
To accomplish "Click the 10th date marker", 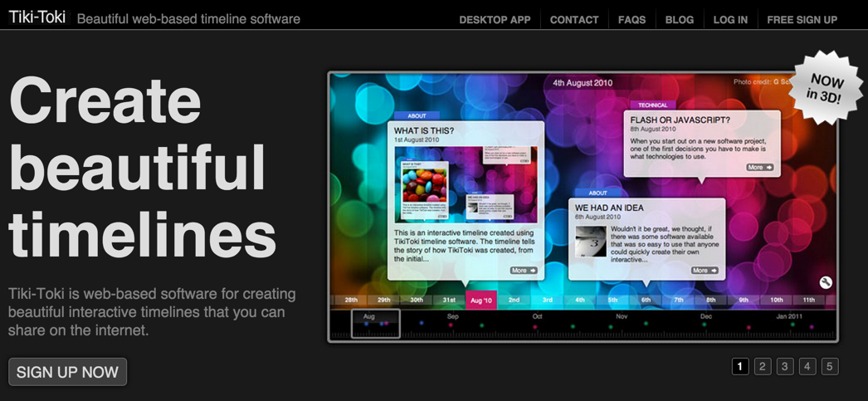I will coord(776,300).
